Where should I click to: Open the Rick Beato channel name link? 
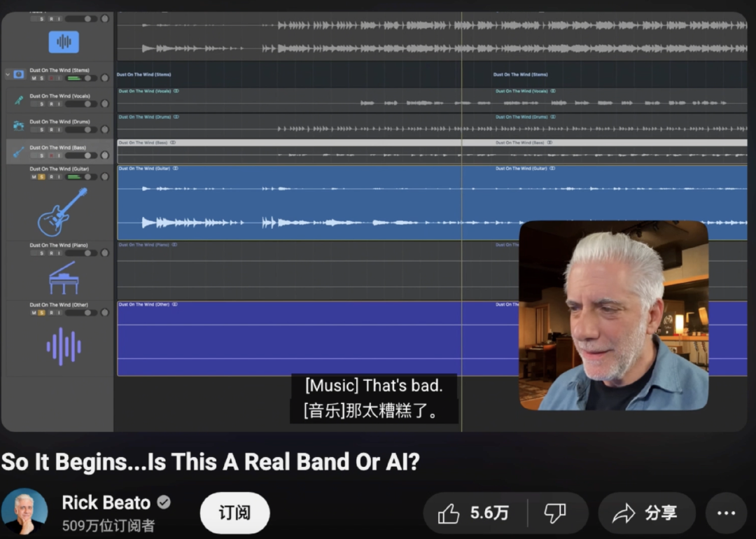[106, 503]
